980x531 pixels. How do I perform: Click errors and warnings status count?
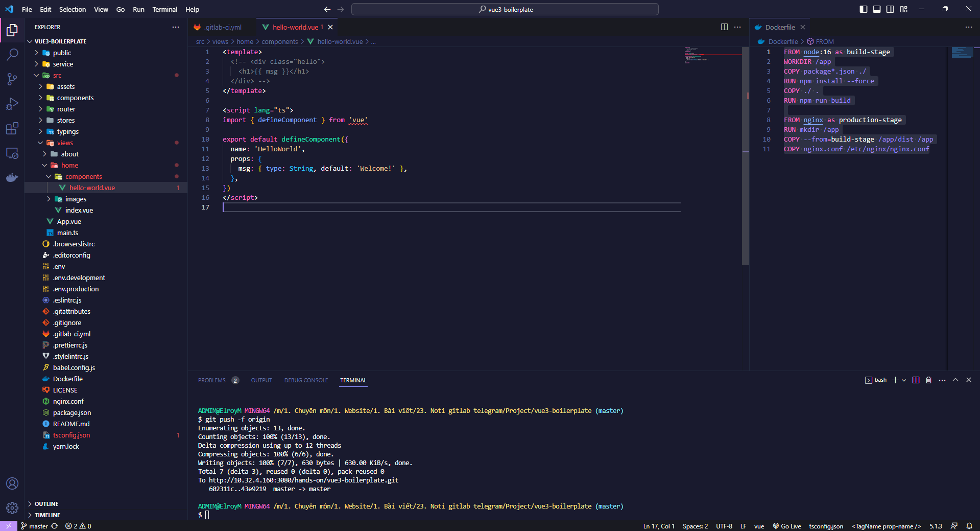tap(78, 526)
